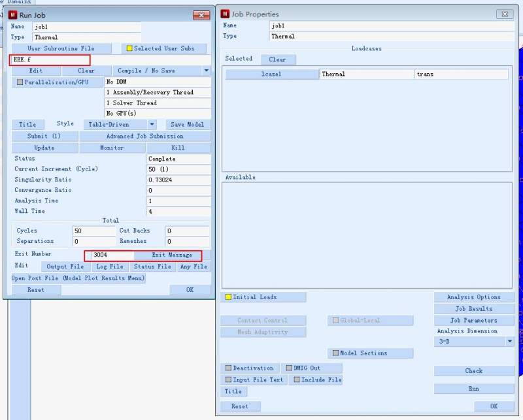Viewport: 523px width, 420px height.
Task: Click the No DDM text
Action: point(116,82)
